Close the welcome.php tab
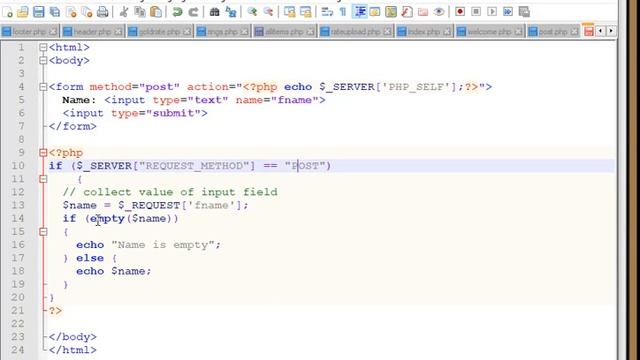640x360 pixels. point(518,31)
